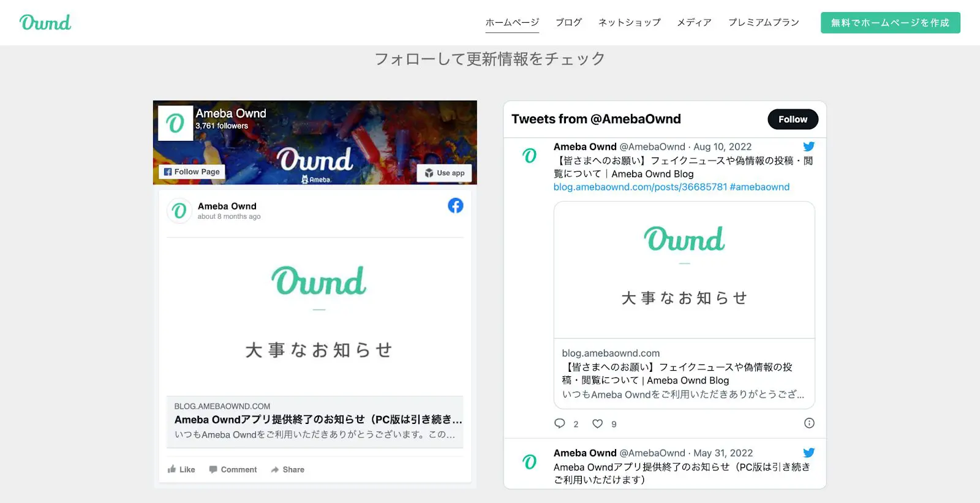Click the Ownd logo in header
Screen dimensions: 980x503
click(x=45, y=23)
